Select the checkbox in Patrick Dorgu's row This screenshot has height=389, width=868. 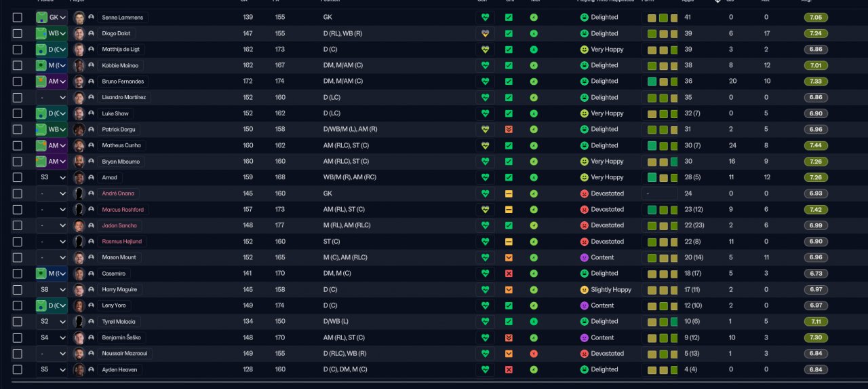[18, 129]
